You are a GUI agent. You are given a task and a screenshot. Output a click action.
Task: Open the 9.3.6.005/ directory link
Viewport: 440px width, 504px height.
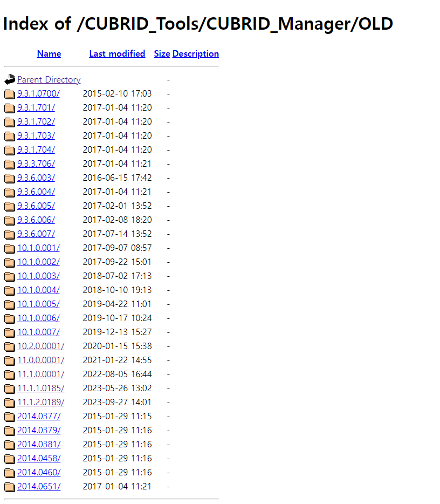[x=36, y=206]
